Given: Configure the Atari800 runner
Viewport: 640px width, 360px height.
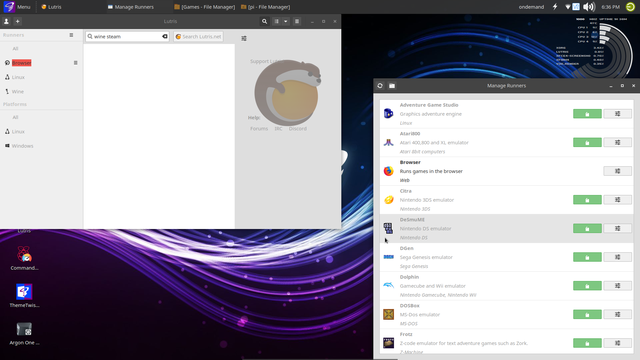Looking at the screenshot, I should [x=617, y=142].
